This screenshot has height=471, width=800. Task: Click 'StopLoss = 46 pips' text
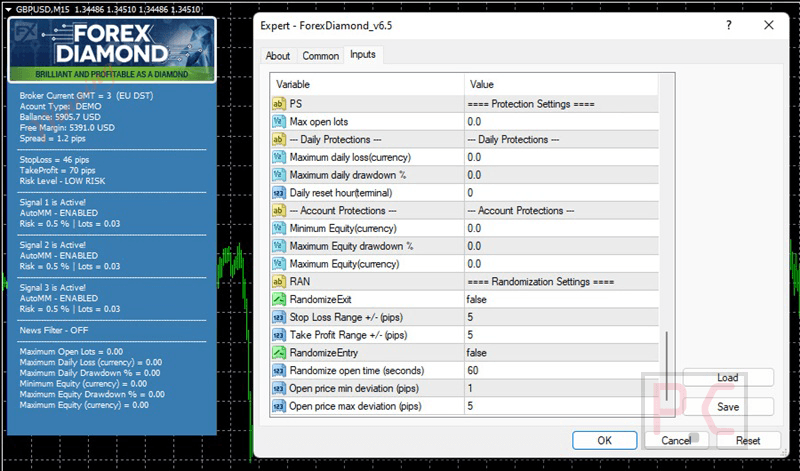pyautogui.click(x=54, y=160)
